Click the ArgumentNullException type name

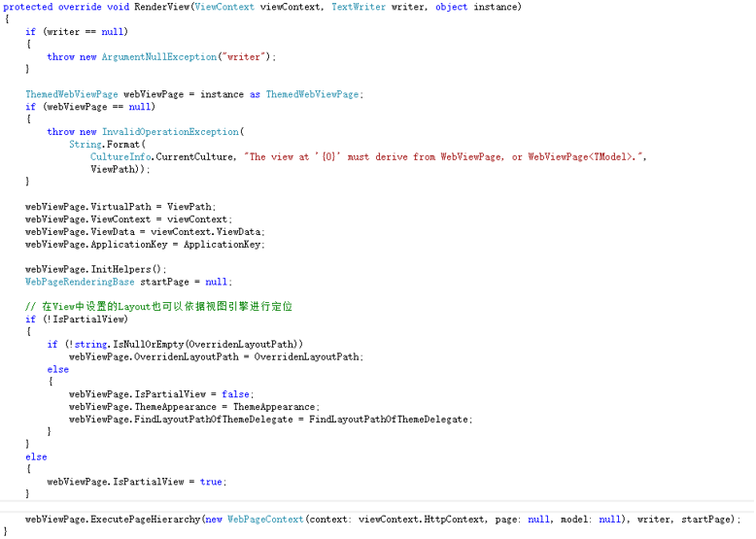tap(159, 57)
